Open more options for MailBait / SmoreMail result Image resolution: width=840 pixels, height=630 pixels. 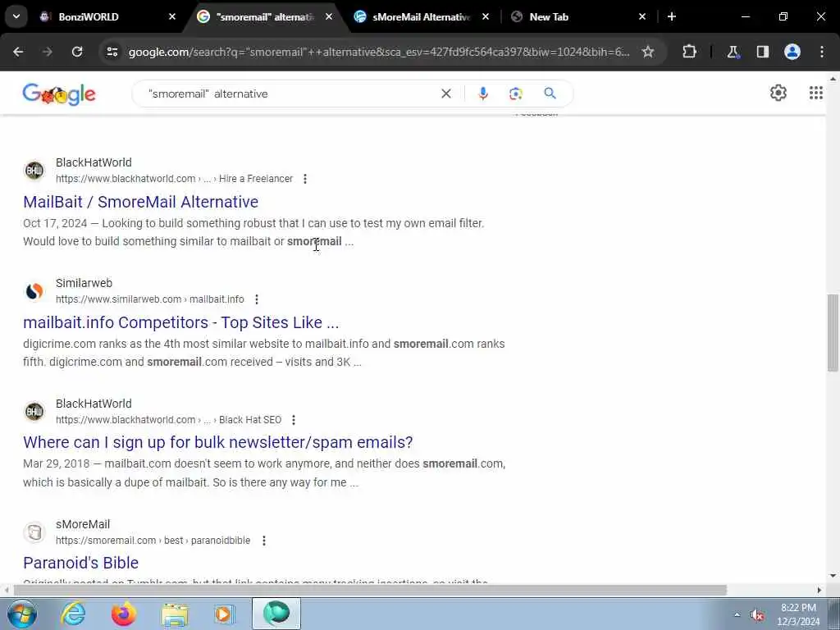pyautogui.click(x=305, y=179)
